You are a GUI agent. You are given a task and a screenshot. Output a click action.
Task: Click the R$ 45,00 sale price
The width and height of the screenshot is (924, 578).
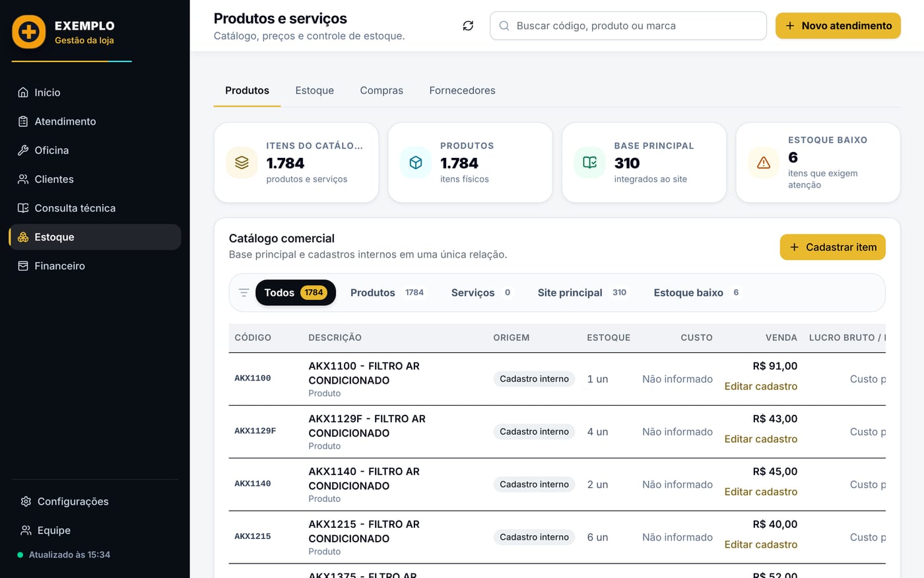tap(775, 472)
